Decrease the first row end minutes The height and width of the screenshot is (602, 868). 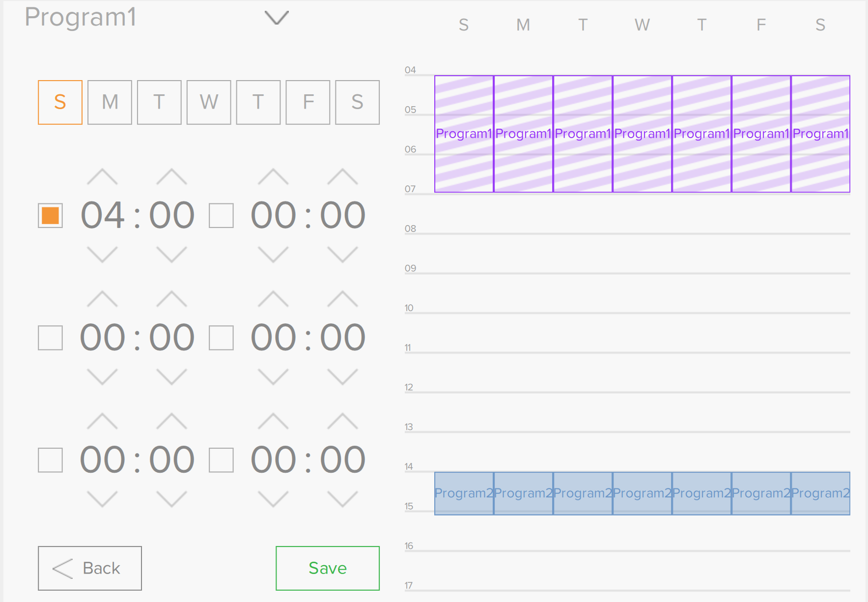coord(342,255)
